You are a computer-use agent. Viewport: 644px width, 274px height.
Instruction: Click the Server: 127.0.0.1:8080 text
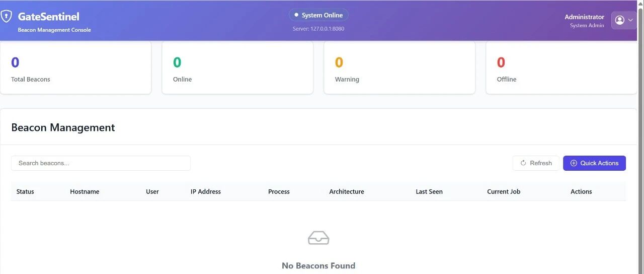(318, 29)
